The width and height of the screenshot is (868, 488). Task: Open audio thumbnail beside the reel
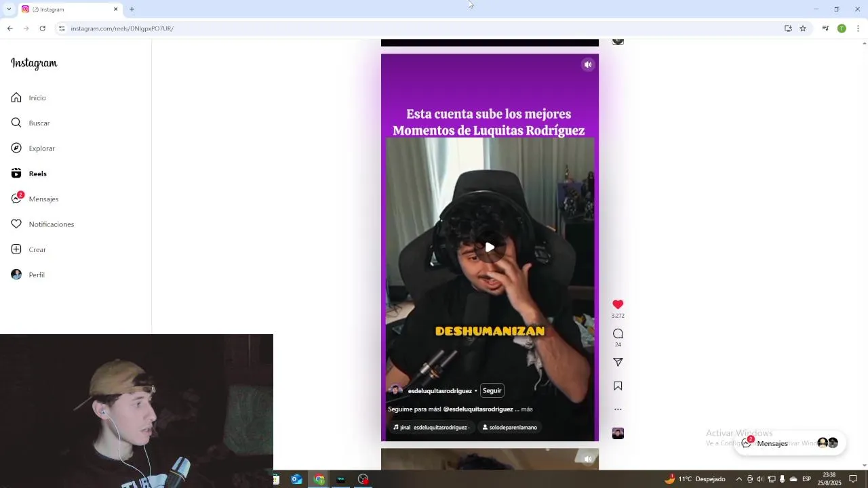tap(618, 434)
